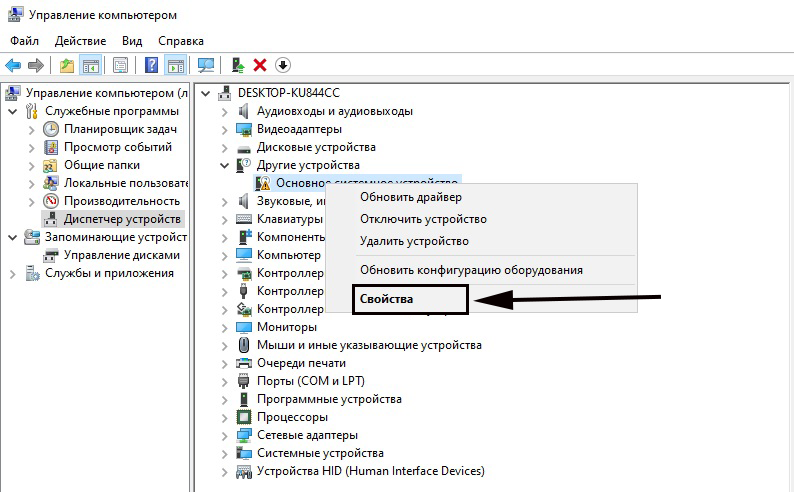Expand the Устройства HID node

coord(225,472)
